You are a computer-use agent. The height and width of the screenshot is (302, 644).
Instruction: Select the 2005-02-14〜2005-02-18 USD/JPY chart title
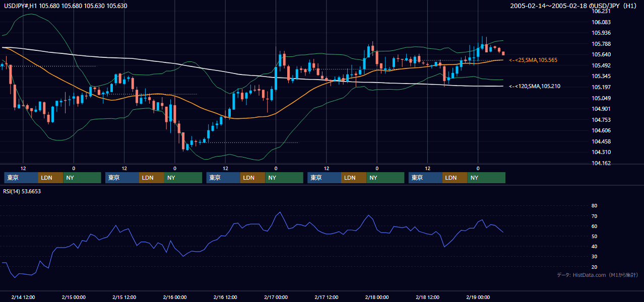click(x=574, y=6)
